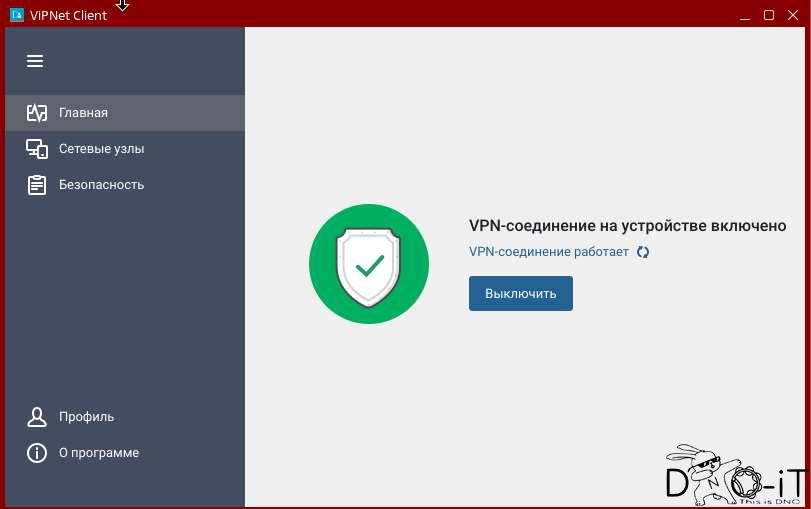Viewport: 811px width, 509px height.
Task: Click the green shield status icon
Action: (x=369, y=264)
